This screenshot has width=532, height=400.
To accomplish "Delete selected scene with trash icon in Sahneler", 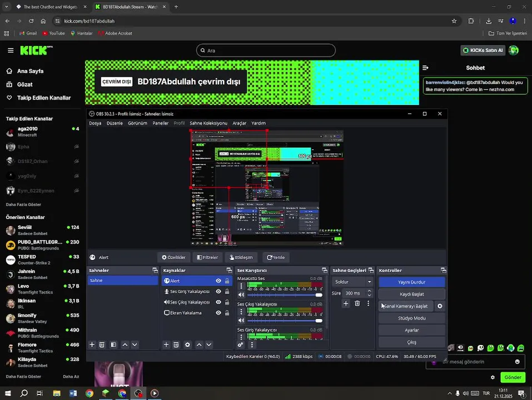I will 102,345.
